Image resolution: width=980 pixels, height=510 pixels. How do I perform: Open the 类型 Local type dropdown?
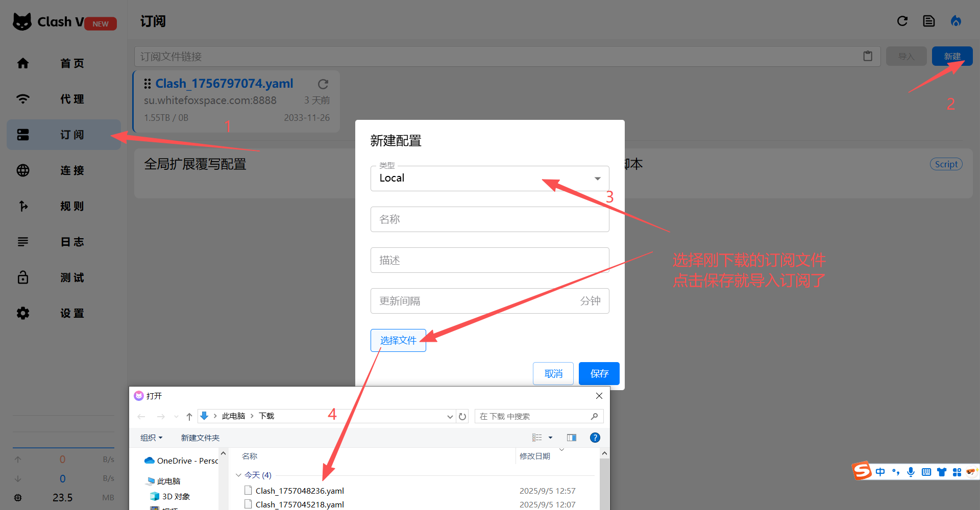[x=490, y=178]
